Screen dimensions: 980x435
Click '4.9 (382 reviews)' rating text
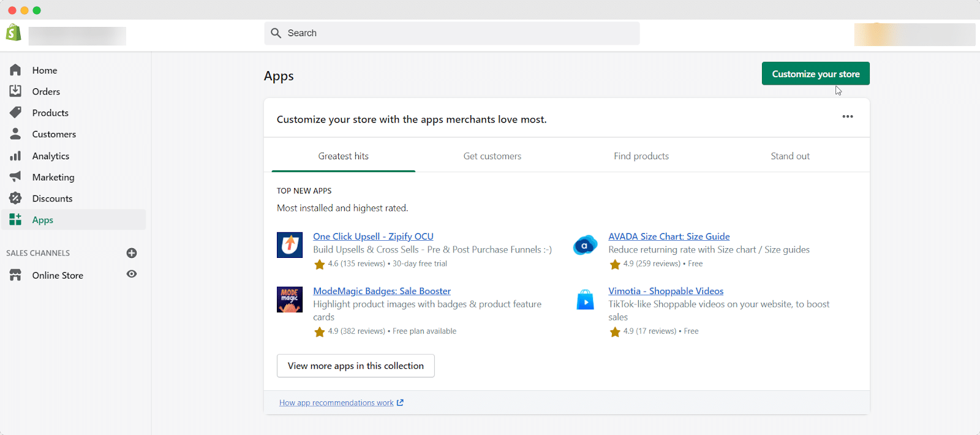tap(356, 331)
